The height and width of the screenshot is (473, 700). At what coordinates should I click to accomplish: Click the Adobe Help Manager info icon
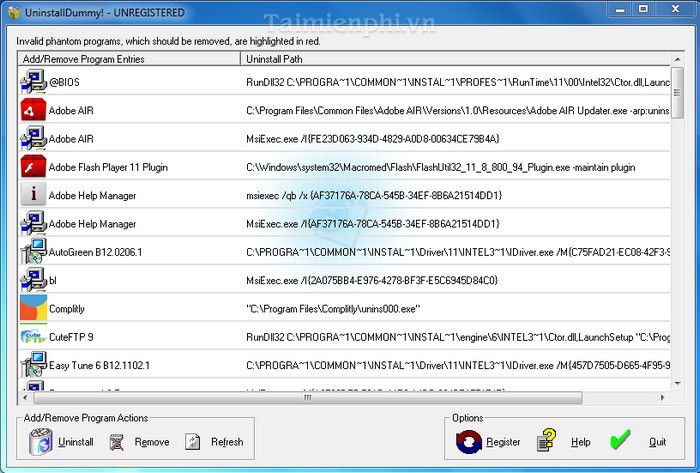click(33, 195)
